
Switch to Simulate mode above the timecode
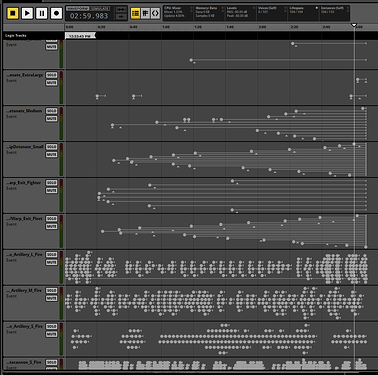[x=99, y=8]
